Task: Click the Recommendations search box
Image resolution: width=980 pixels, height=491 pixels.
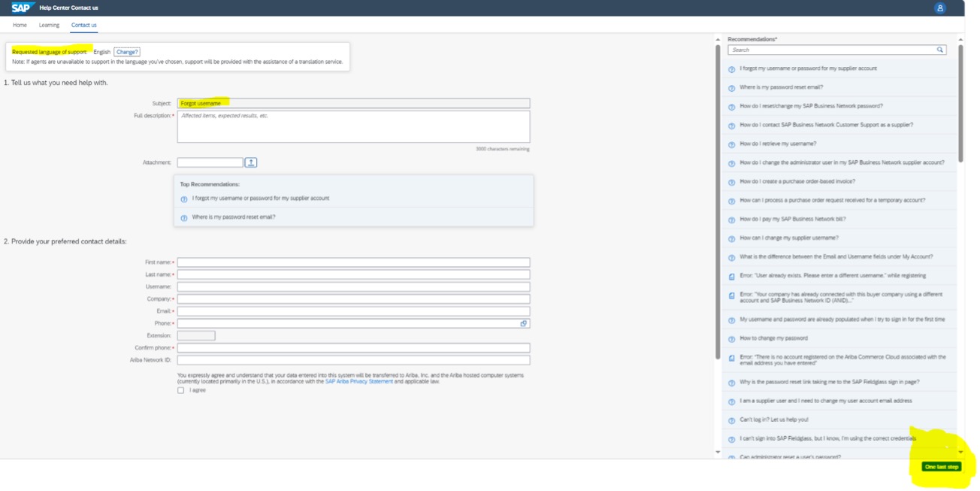Action: [x=836, y=50]
